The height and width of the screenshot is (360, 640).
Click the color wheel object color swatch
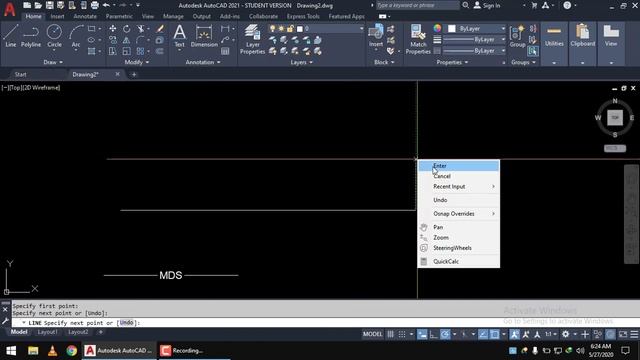tap(437, 28)
